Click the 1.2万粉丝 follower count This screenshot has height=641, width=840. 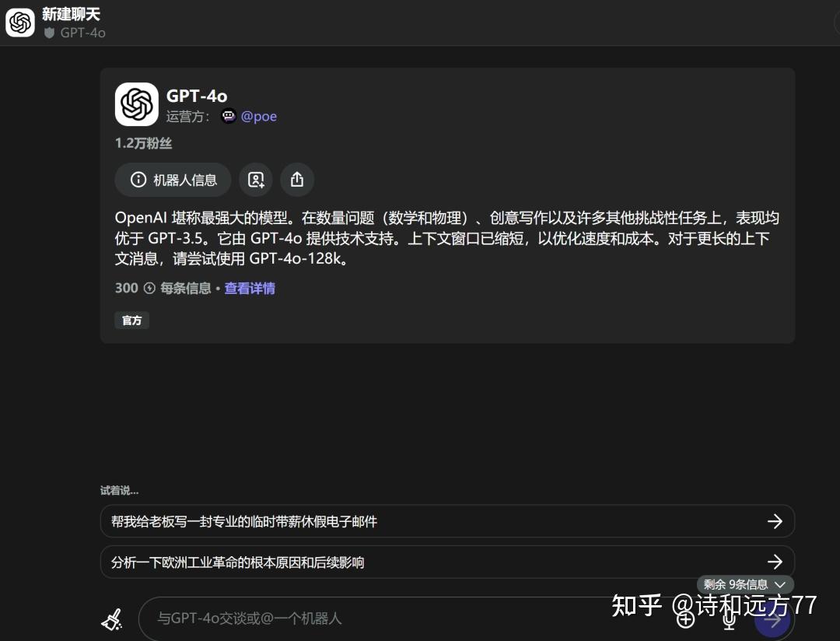(143, 143)
